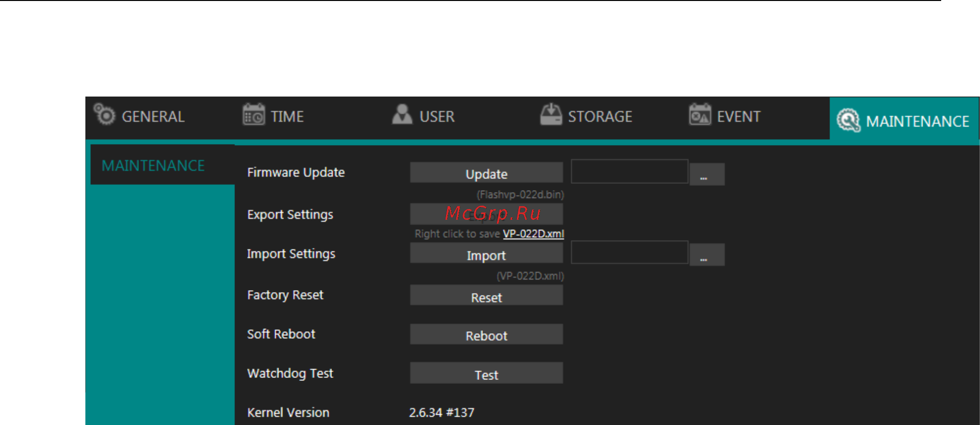Click the soft Reboot button
The width and height of the screenshot is (980, 425).
point(486,335)
